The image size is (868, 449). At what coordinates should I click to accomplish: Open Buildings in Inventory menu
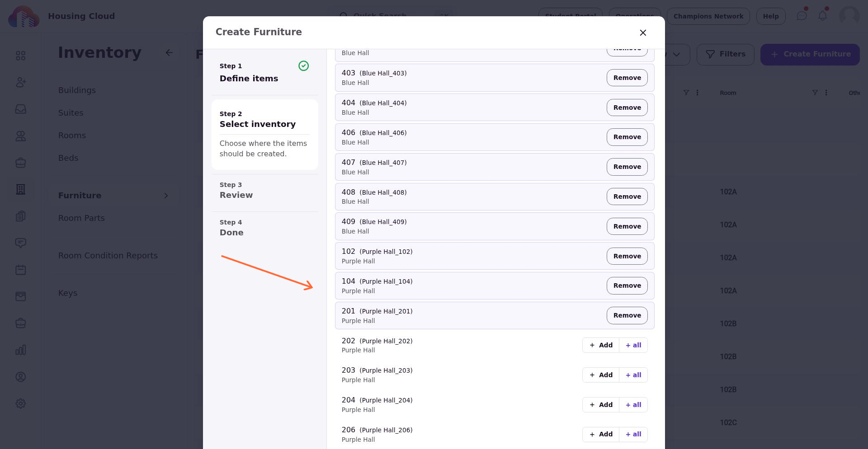(77, 90)
